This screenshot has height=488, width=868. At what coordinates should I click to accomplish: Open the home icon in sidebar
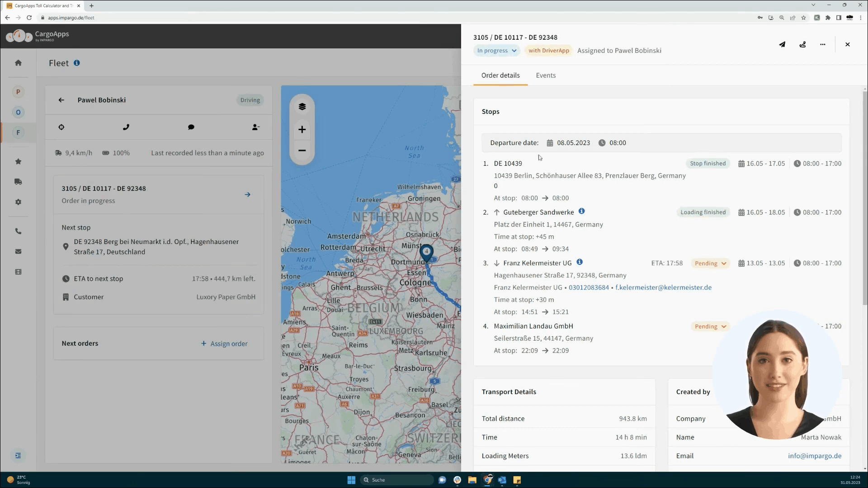click(x=18, y=63)
